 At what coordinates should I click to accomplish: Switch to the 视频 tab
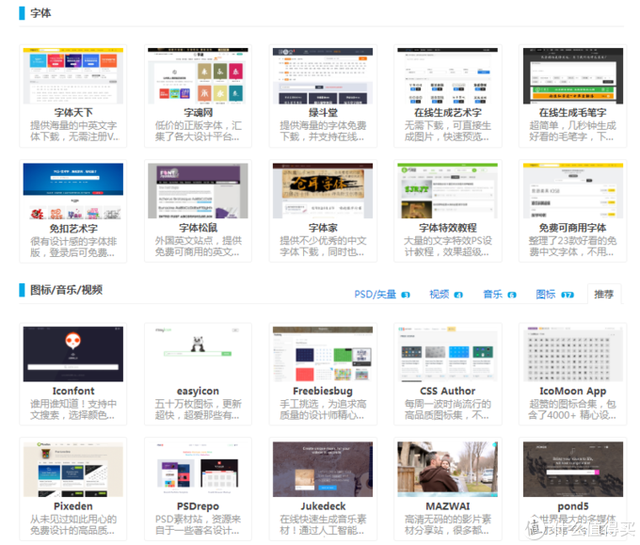click(x=440, y=295)
